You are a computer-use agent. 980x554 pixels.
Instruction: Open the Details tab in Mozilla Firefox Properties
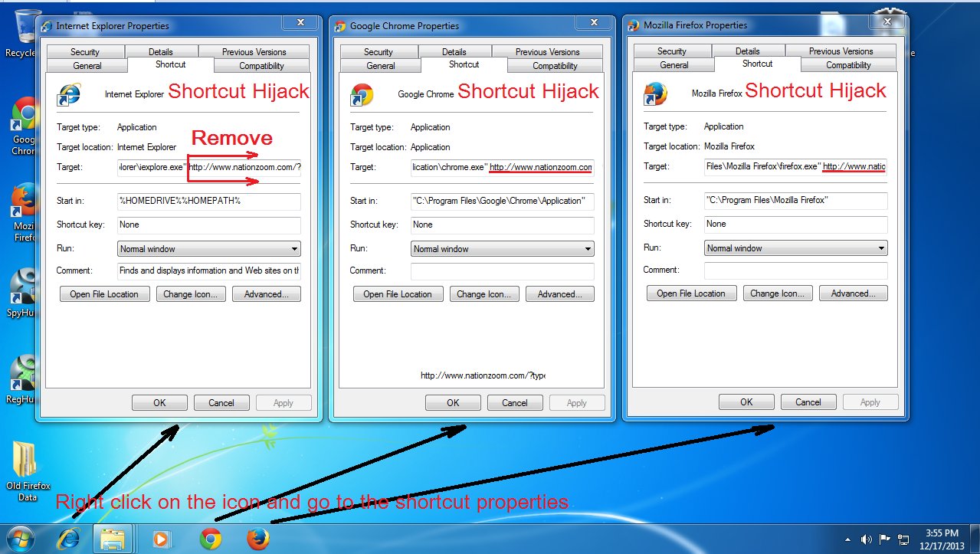click(x=748, y=51)
